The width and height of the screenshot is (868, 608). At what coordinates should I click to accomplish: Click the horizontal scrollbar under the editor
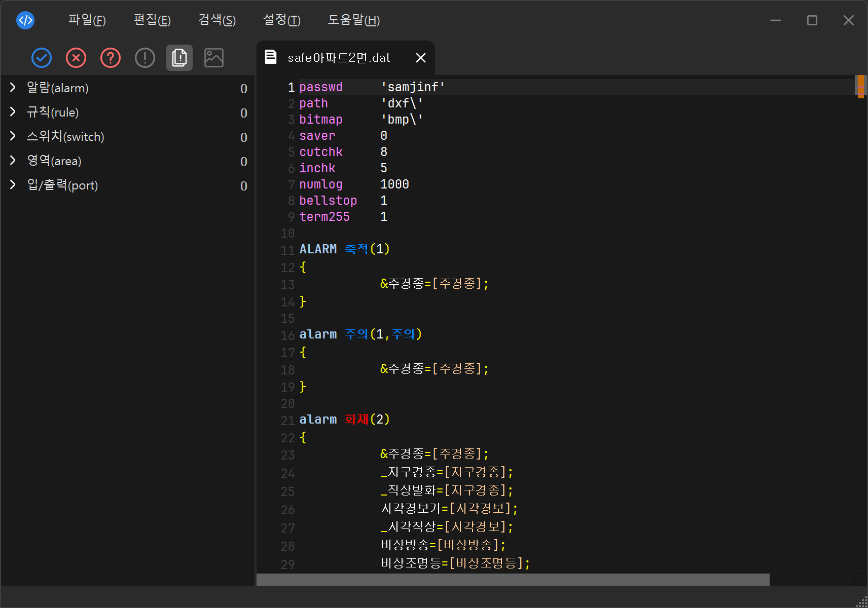512,579
